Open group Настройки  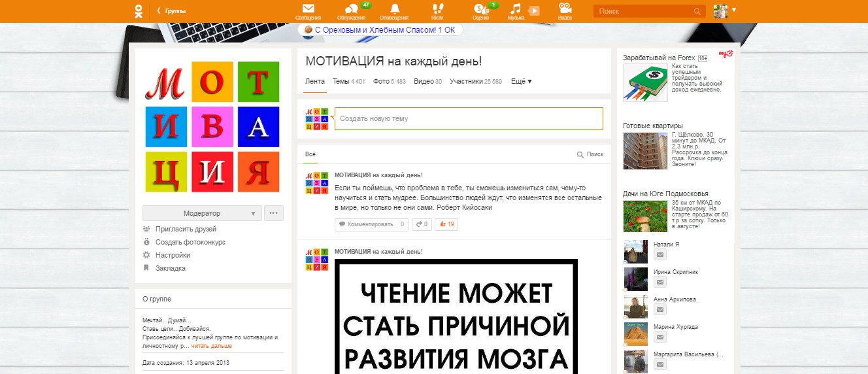pos(173,255)
